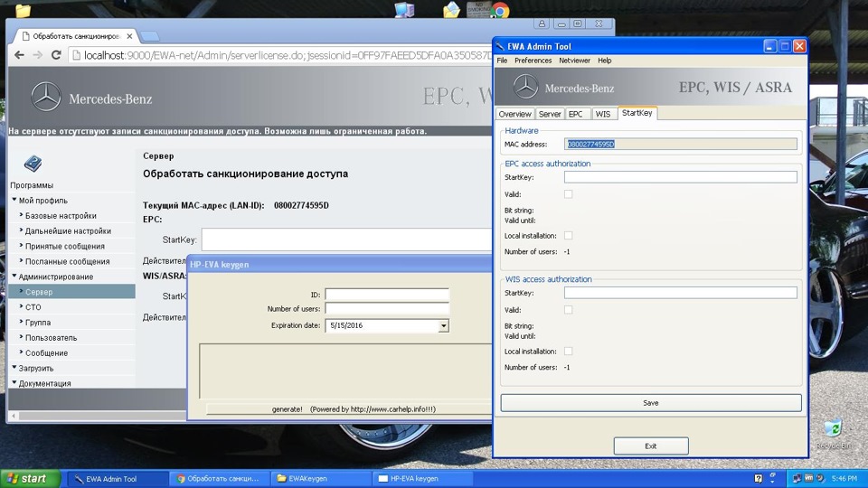Click the EPC StartKey field on web page
Screen dimensions: 868x488
click(346, 239)
